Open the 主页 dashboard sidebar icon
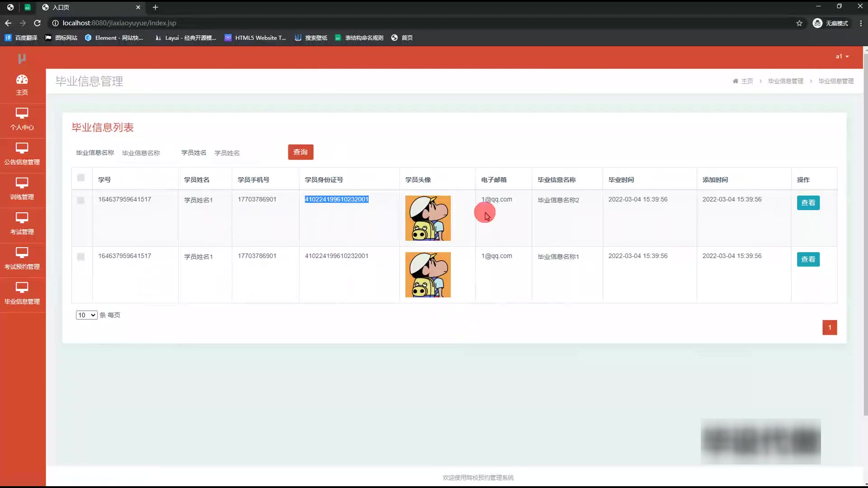The width and height of the screenshot is (868, 488). [x=22, y=85]
